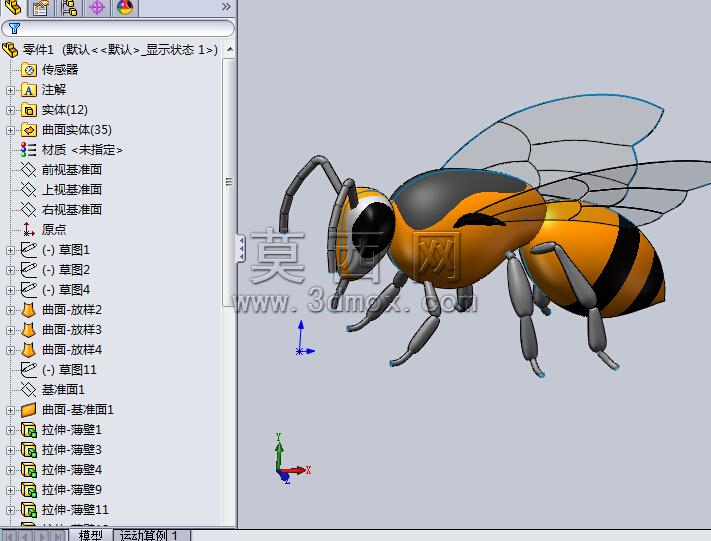Viewport: 711px width, 541px height.
Task: Select the 曲面-放样2 loft icon
Action: pyautogui.click(x=29, y=310)
